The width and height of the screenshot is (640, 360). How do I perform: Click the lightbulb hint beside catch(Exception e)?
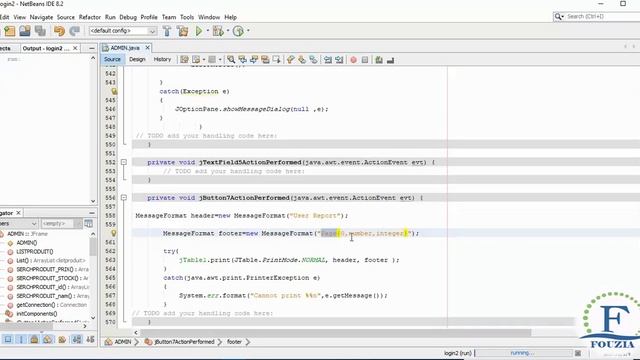114,91
